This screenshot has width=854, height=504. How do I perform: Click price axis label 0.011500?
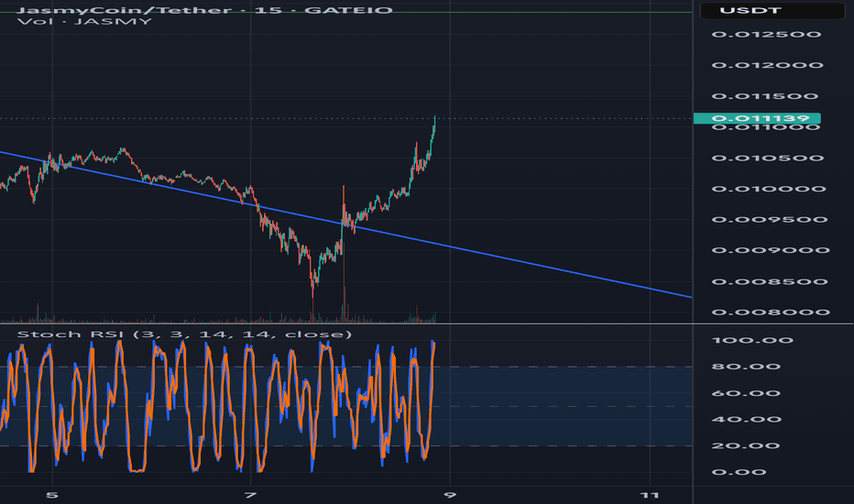click(x=765, y=96)
